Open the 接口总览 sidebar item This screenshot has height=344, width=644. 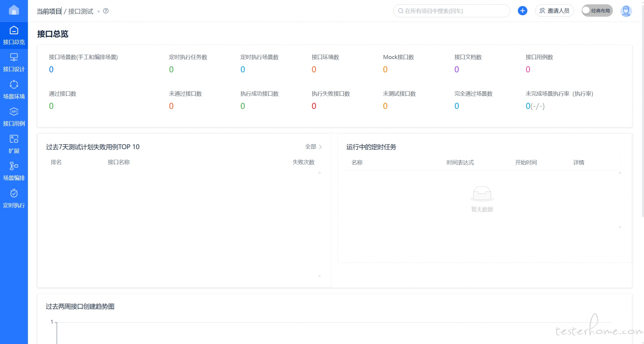tap(14, 36)
